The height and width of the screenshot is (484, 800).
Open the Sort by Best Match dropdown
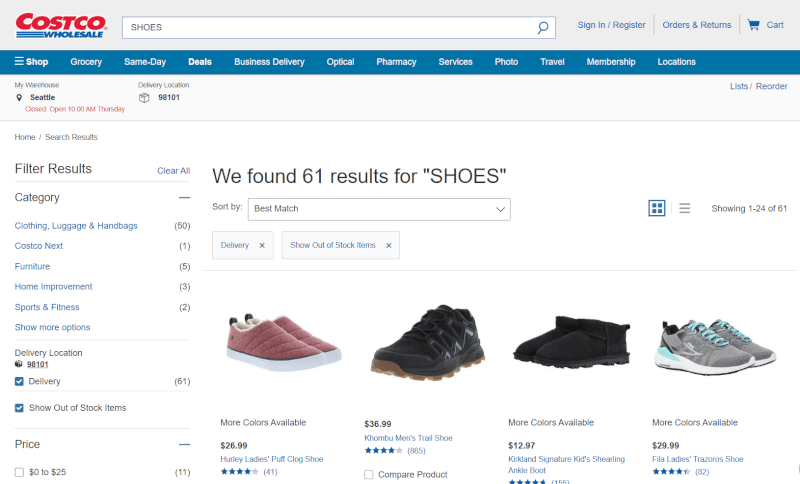click(379, 209)
